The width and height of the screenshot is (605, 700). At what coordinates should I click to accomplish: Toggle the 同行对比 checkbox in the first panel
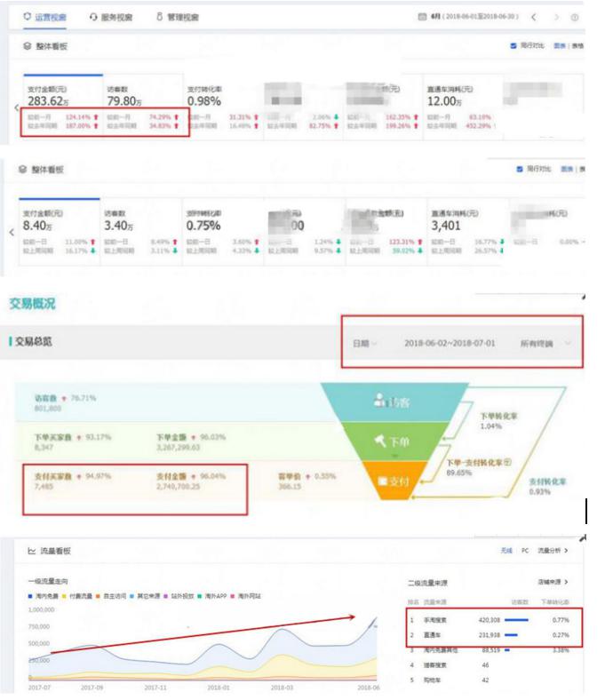(513, 45)
